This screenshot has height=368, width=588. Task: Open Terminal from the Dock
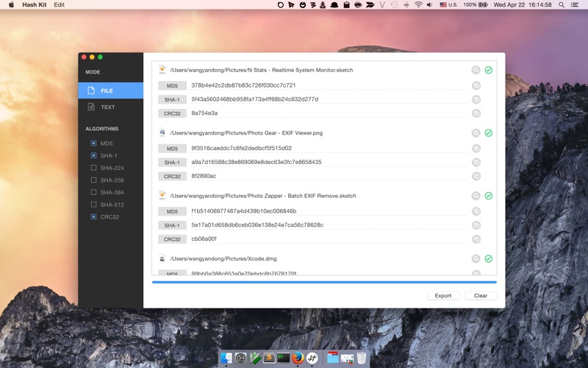(x=284, y=358)
